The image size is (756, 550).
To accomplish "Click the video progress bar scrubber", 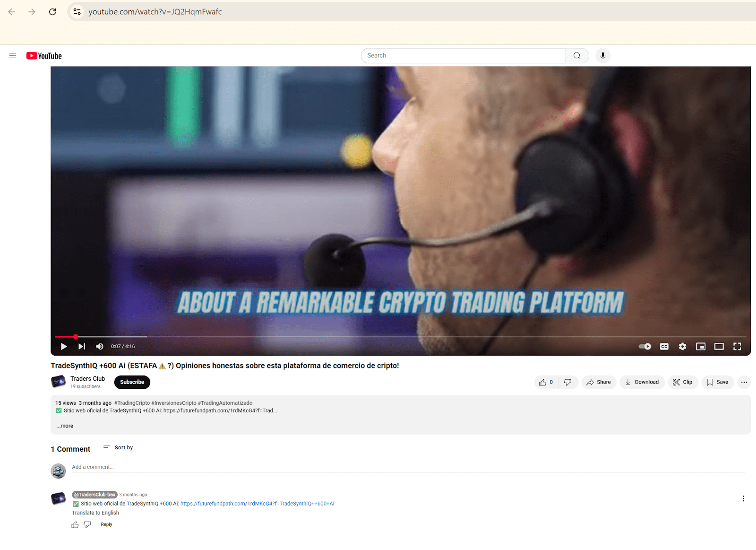I will [x=76, y=337].
